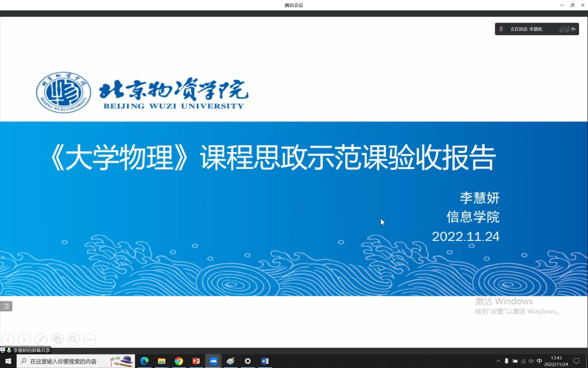Viewport: 588px width, 368px height.
Task: Click the 李慧妍的屏幕共享 sharing label
Action: point(31,350)
